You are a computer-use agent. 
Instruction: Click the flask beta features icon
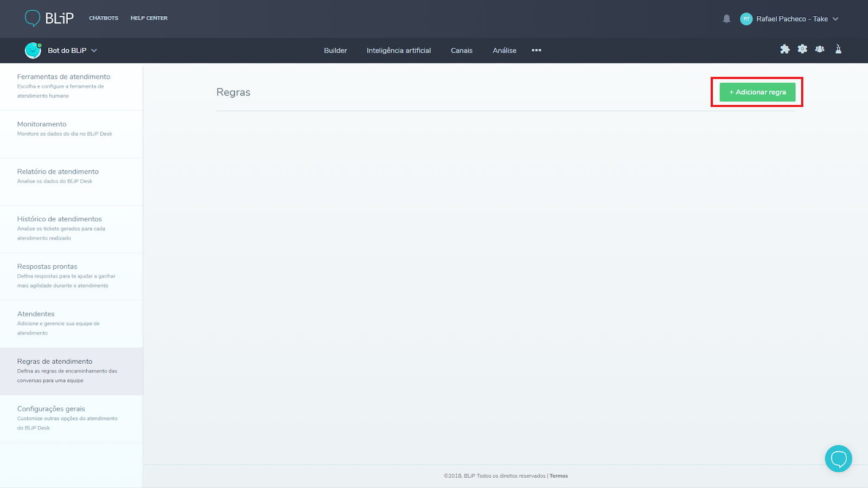pyautogui.click(x=838, y=49)
